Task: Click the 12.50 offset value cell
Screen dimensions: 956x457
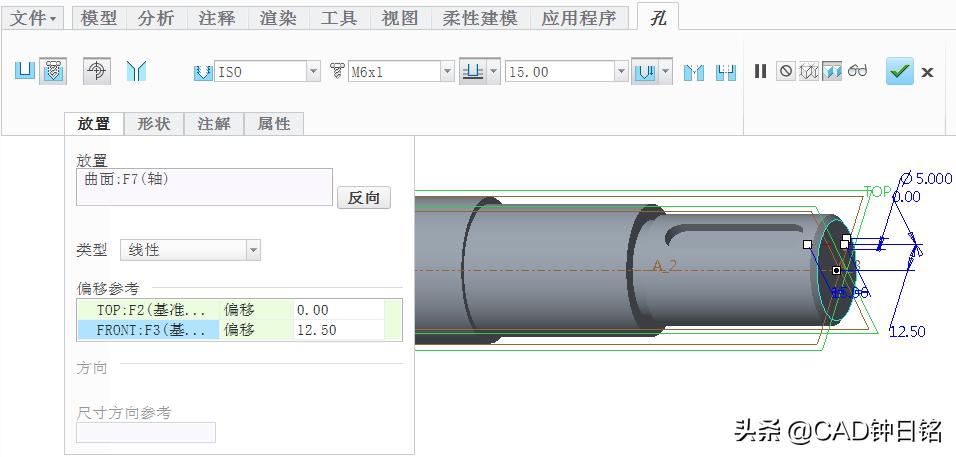Action: [x=338, y=330]
